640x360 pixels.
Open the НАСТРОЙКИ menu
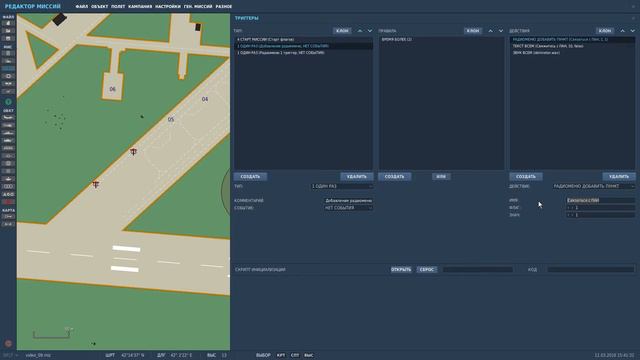coord(168,7)
